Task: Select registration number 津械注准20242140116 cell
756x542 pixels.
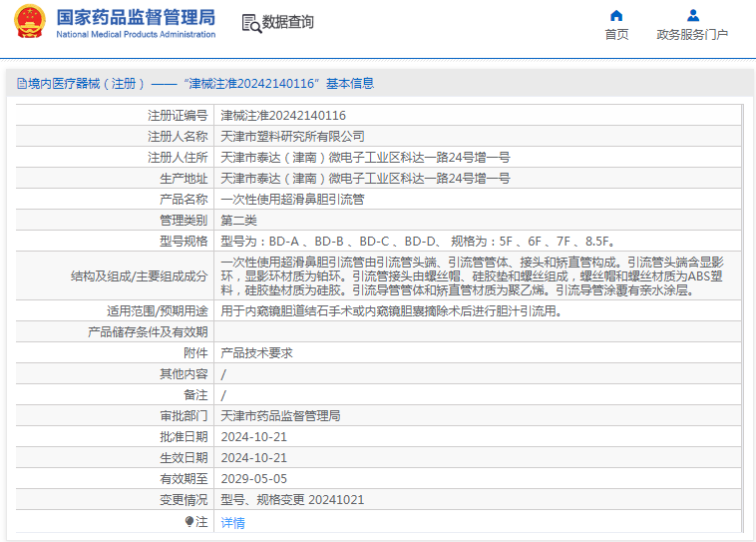Action: [x=283, y=116]
